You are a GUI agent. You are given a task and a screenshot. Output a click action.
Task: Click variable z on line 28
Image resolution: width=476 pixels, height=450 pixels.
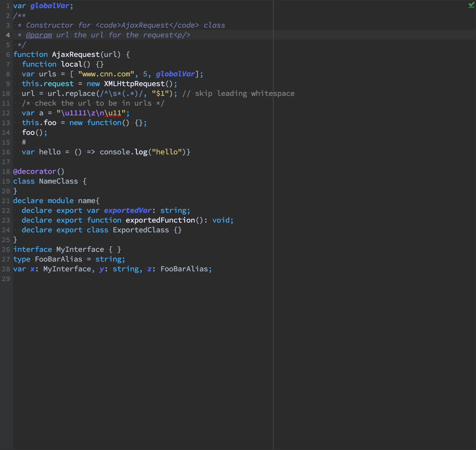[x=149, y=269]
